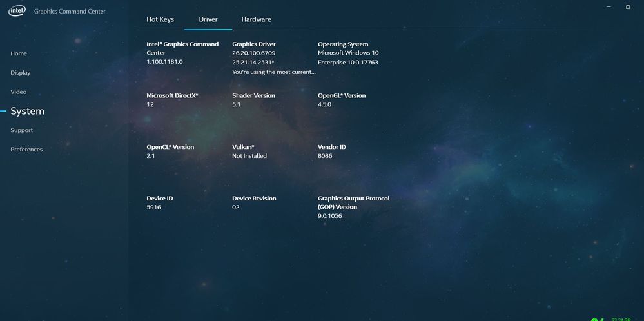The height and width of the screenshot is (321, 644).
Task: Click the Microsoft DirectX* heading
Action: coord(173,95)
